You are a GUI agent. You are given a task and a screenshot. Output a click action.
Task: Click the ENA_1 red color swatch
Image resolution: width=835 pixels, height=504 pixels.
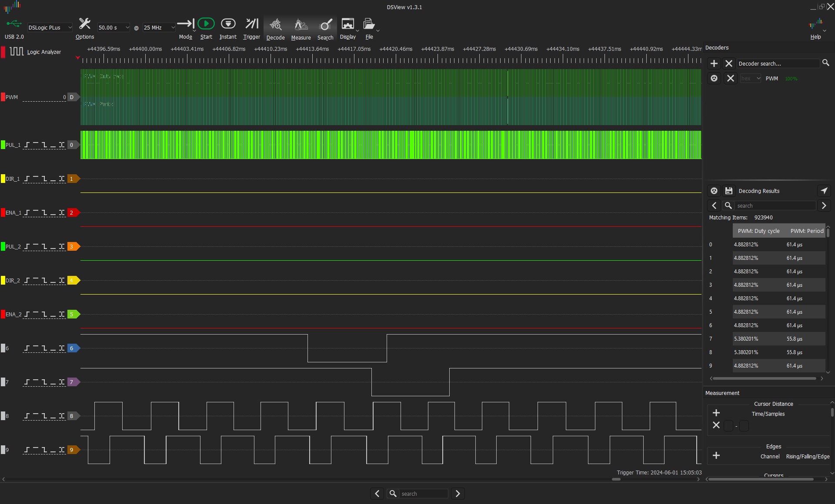click(3, 212)
